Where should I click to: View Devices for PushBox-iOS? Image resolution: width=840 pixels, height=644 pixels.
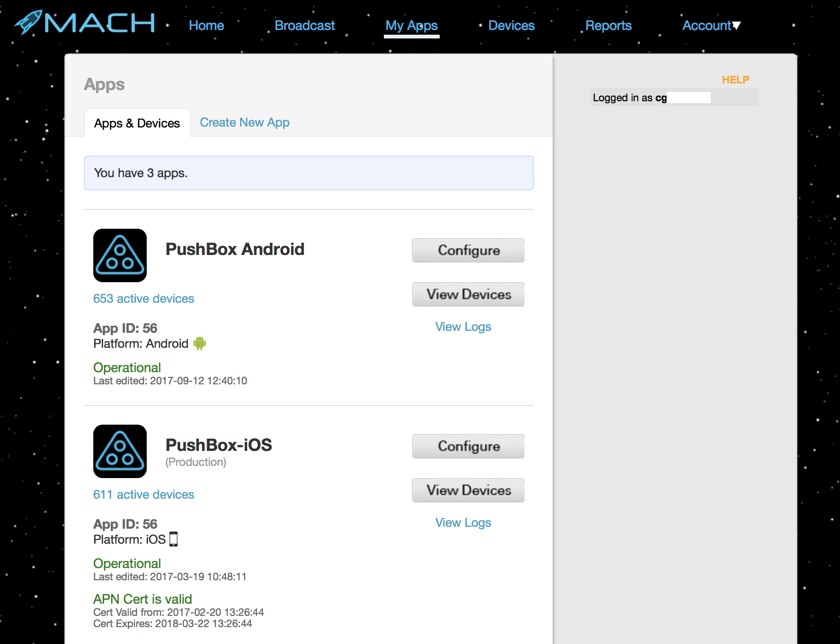[468, 490]
